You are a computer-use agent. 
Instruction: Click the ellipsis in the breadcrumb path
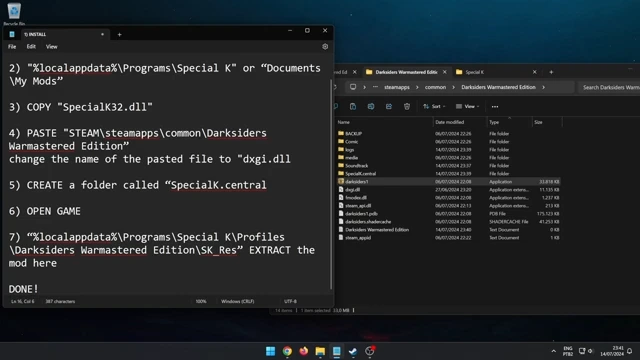click(375, 87)
